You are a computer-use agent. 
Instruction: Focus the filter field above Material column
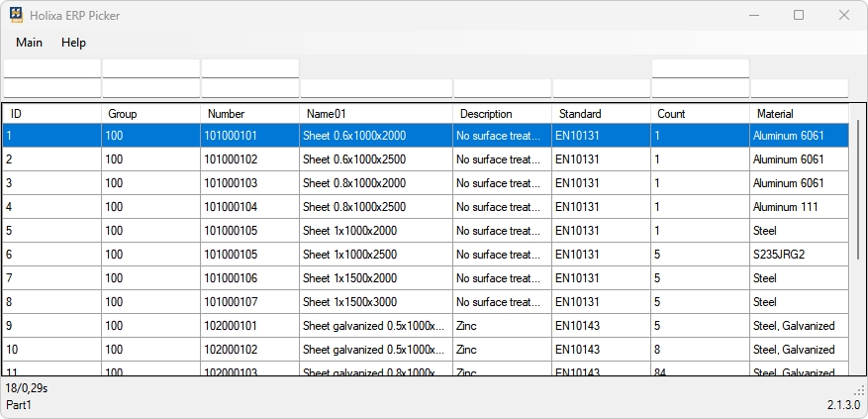pyautogui.click(x=799, y=88)
